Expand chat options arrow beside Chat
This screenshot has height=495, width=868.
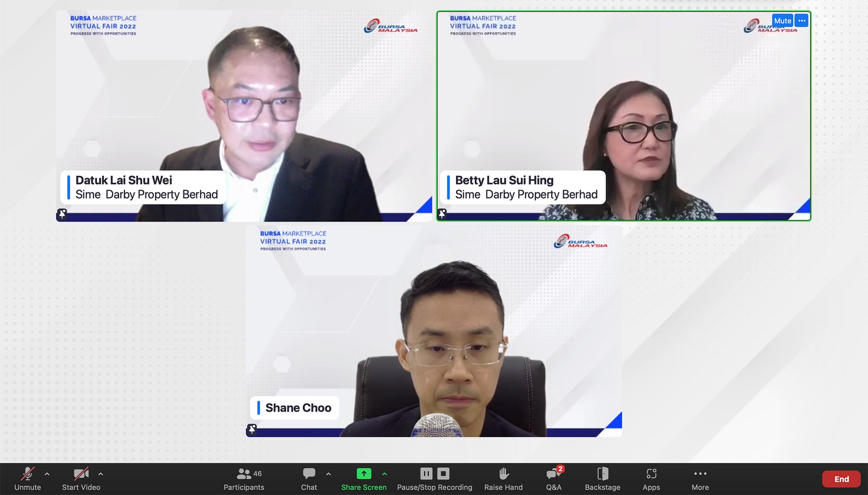tap(328, 474)
